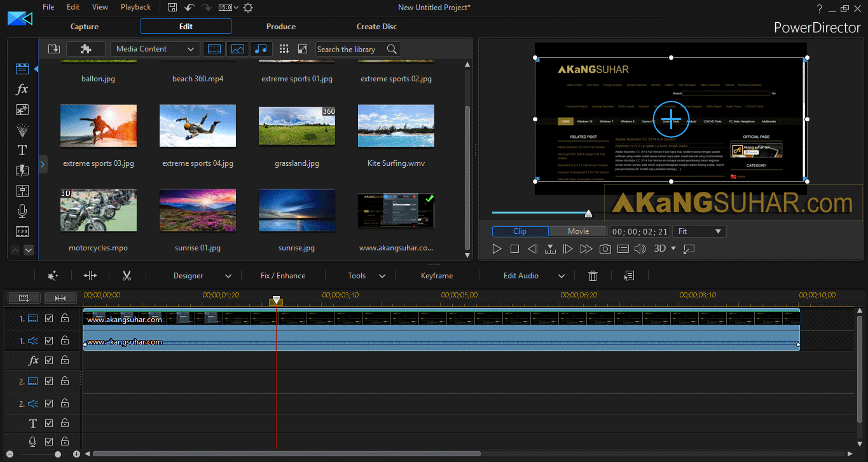Screen dimensions: 868x462
Task: Click the timeline zoom slider knob
Action: tap(58, 454)
